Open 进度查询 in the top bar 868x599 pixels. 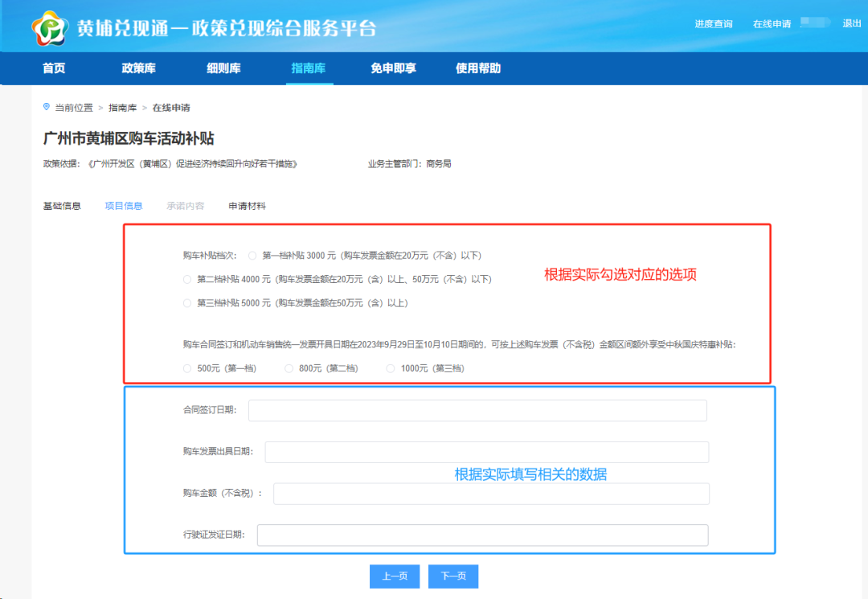pos(716,24)
